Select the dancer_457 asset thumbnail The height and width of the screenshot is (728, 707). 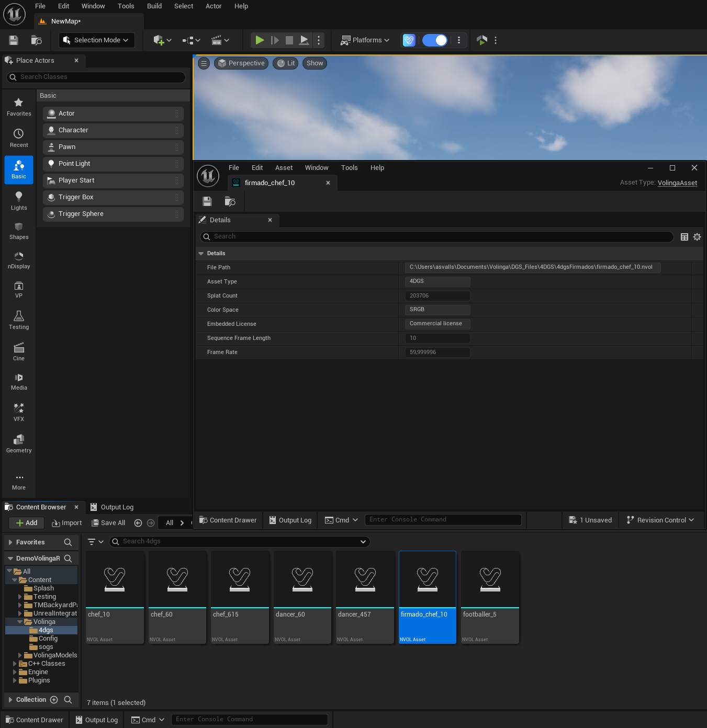[365, 597]
